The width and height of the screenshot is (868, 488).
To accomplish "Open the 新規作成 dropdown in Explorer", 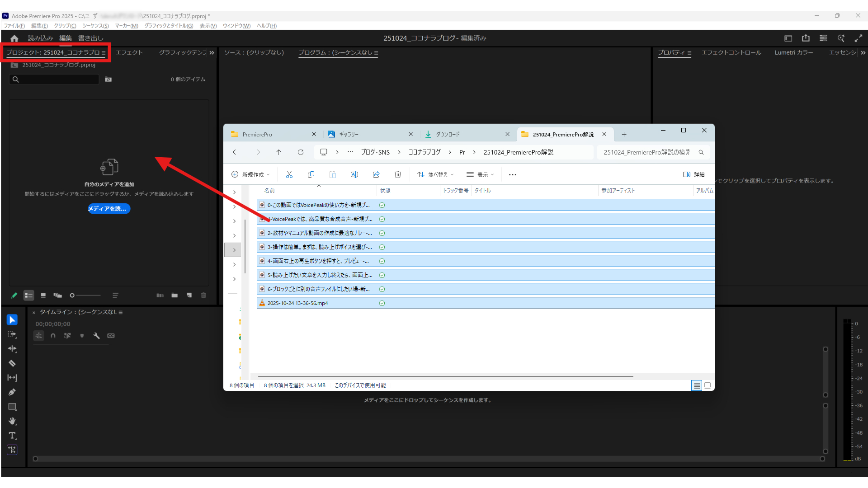I will [x=250, y=174].
